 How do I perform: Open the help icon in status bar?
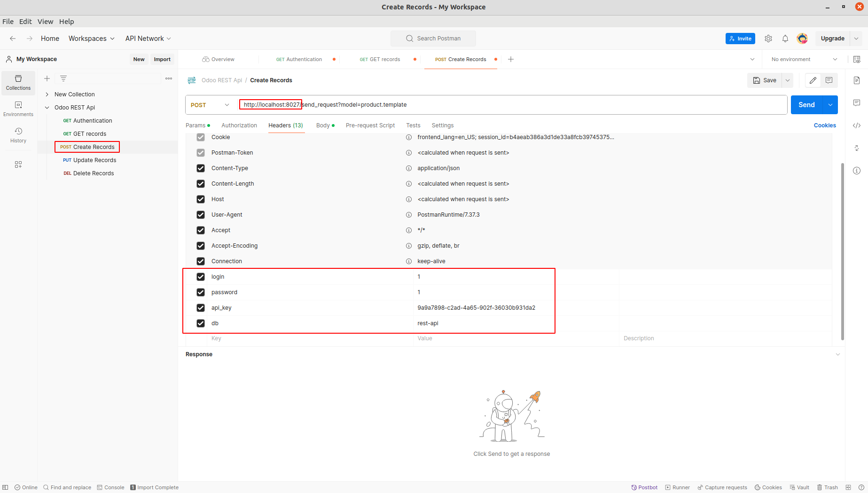coord(861,487)
